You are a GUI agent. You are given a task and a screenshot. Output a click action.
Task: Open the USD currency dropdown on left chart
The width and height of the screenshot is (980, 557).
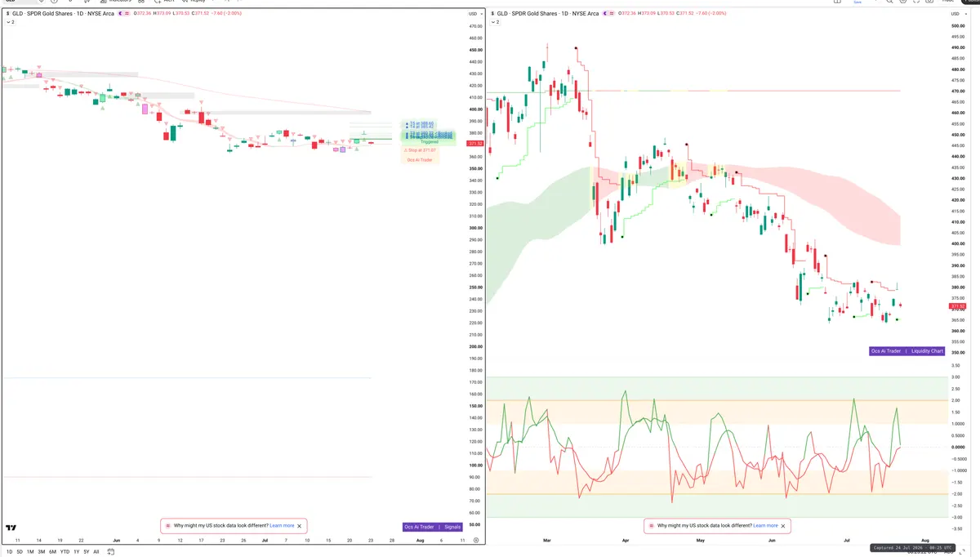(x=474, y=14)
